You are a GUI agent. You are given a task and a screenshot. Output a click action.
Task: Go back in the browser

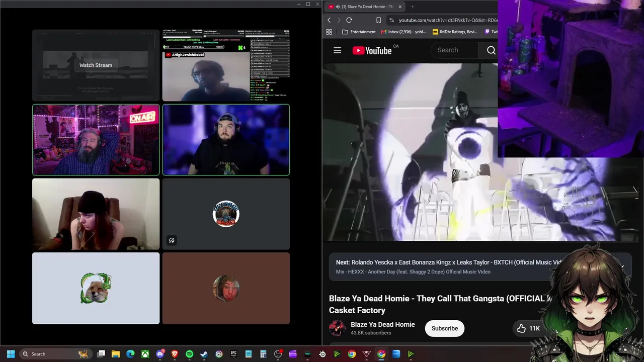(329, 20)
